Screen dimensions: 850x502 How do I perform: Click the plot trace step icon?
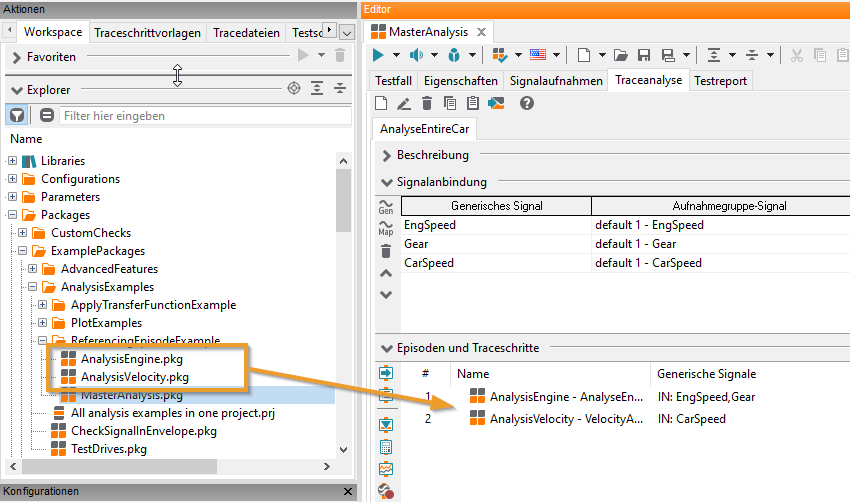tap(386, 469)
